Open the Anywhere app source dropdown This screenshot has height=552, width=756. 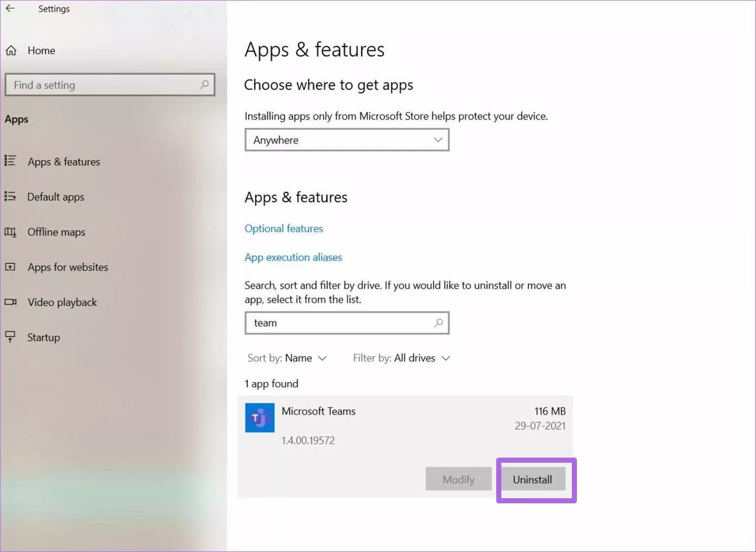coord(347,140)
